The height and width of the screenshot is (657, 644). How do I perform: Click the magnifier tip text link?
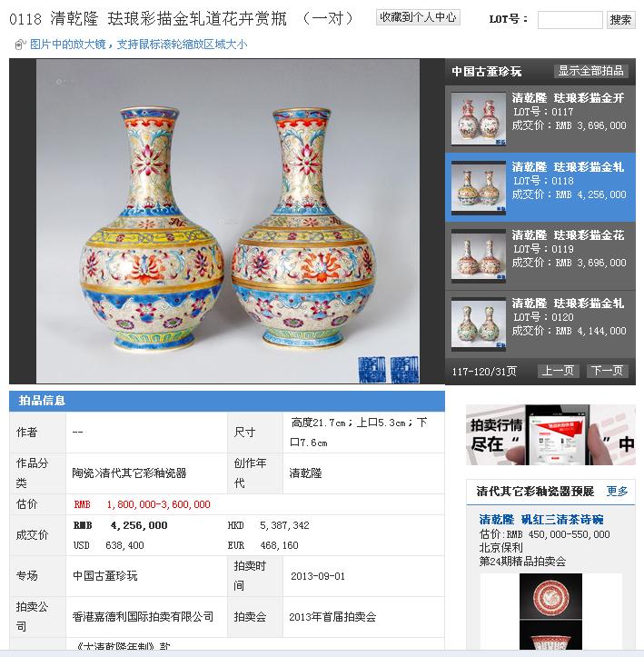click(139, 45)
